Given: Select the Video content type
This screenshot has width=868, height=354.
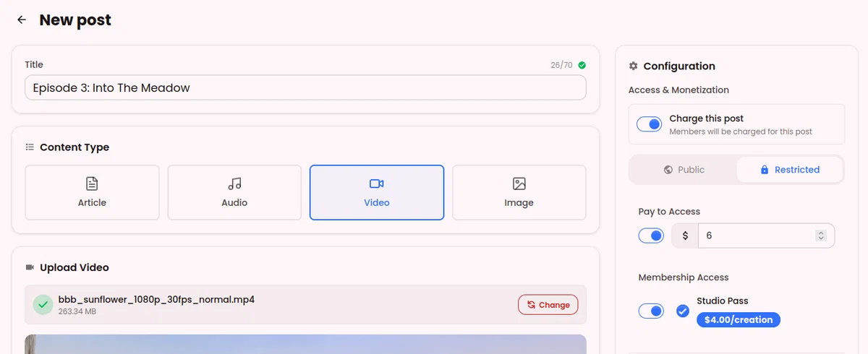Looking at the screenshot, I should 377,192.
